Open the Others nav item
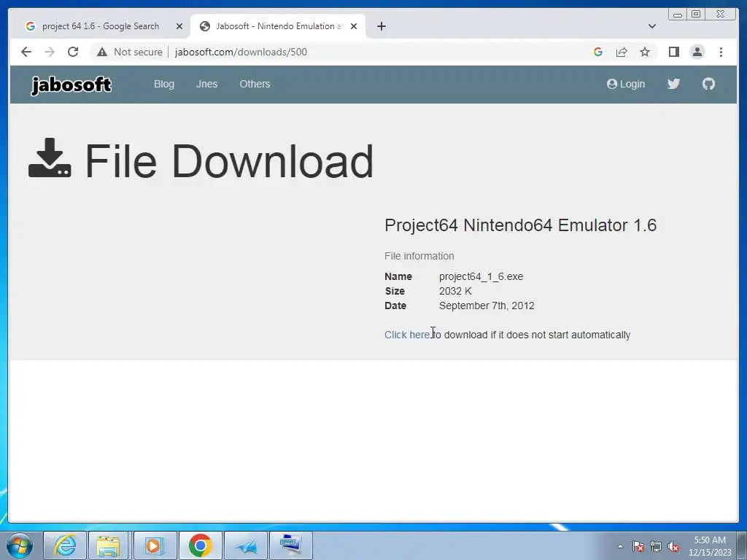This screenshot has height=560, width=747. [255, 84]
